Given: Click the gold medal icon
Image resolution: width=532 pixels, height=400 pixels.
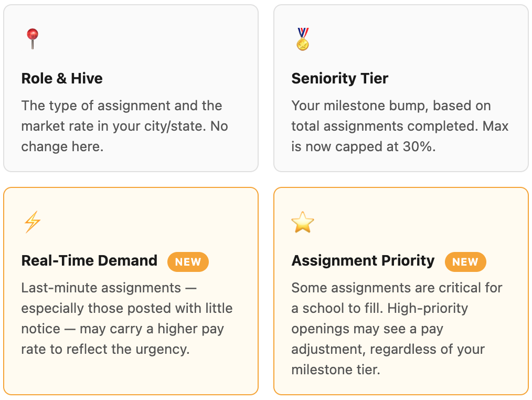Looking at the screenshot, I should point(303,39).
